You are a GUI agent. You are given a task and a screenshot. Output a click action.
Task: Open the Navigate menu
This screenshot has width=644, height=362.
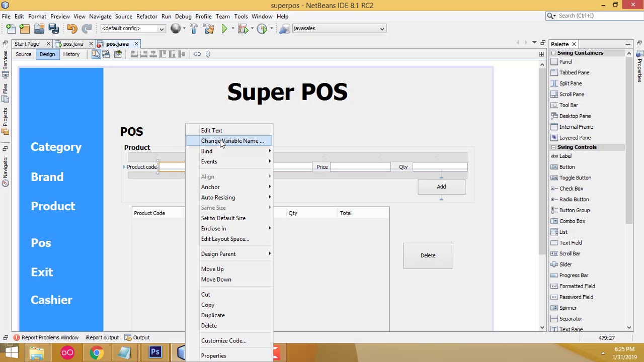coord(100,17)
